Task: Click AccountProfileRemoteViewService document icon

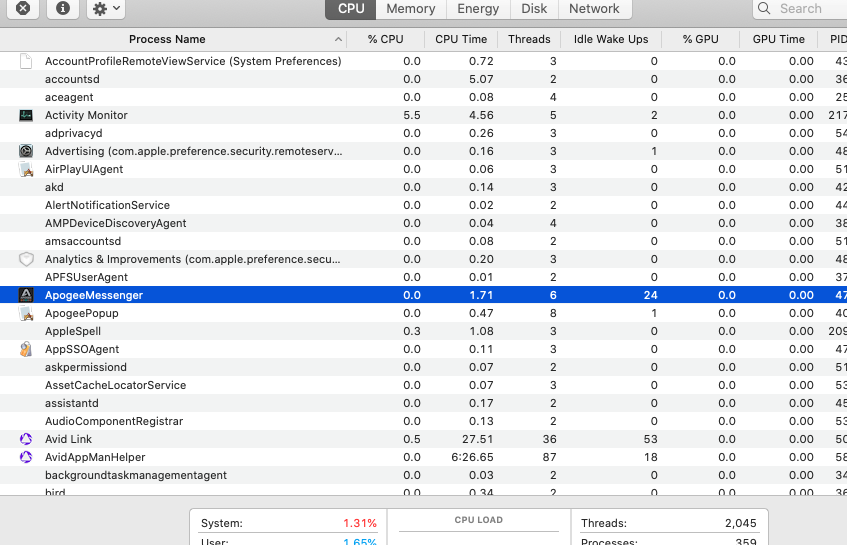Action: pyautogui.click(x=26, y=61)
